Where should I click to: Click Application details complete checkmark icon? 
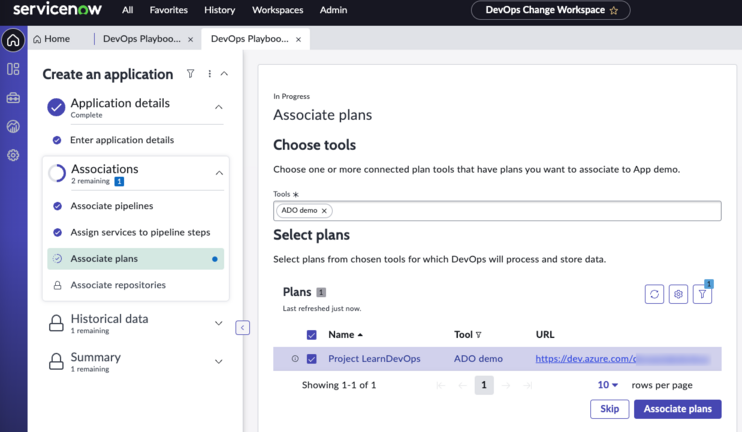(x=56, y=107)
